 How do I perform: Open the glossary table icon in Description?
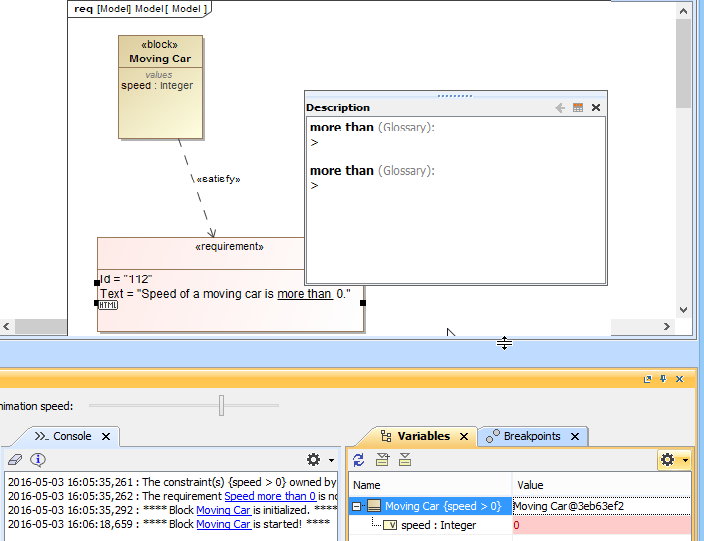[578, 108]
